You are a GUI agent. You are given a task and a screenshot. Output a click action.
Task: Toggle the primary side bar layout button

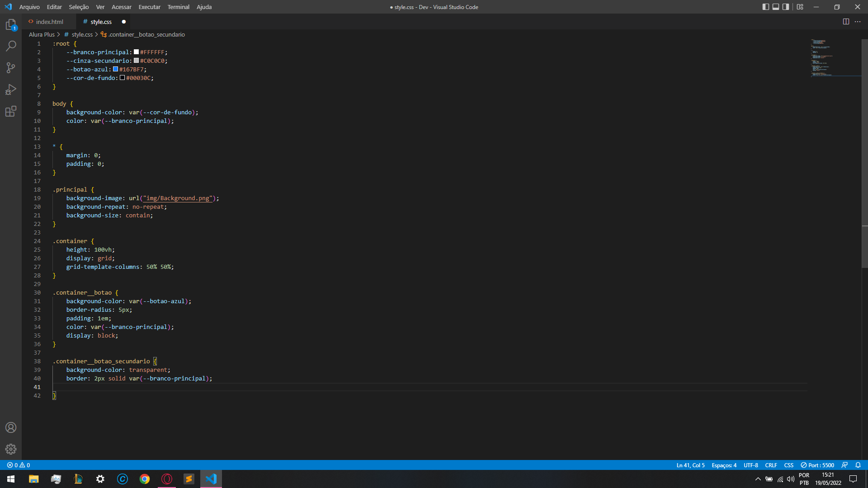(x=765, y=7)
